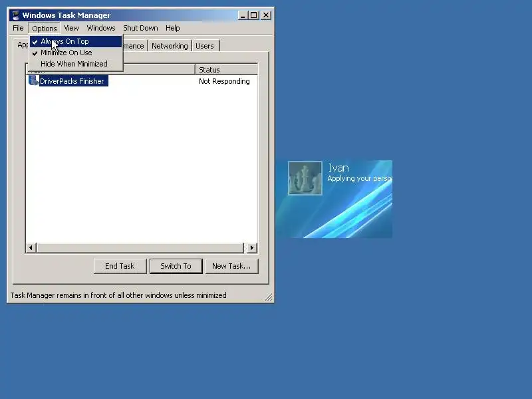Screen dimensions: 532x399
Task: Click the Task Manager title bar icon
Action: tap(15, 15)
